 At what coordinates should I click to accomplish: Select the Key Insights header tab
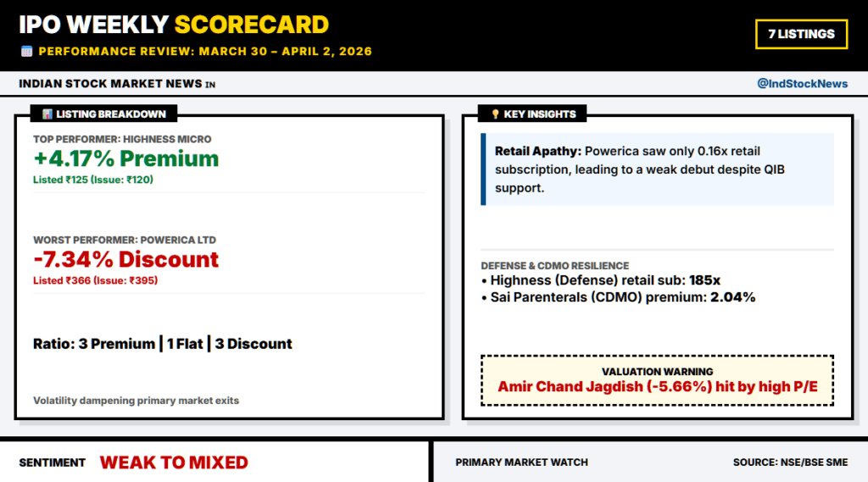pyautogui.click(x=532, y=114)
